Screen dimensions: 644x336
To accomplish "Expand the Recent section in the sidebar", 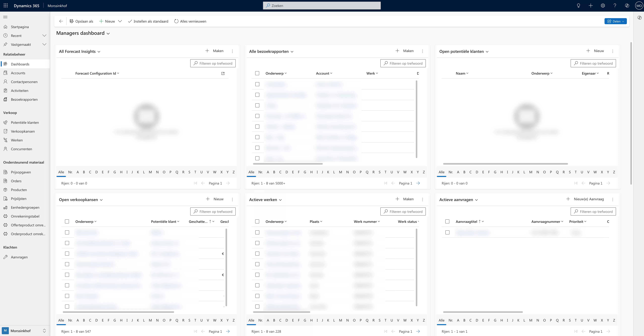I will click(x=45, y=36).
